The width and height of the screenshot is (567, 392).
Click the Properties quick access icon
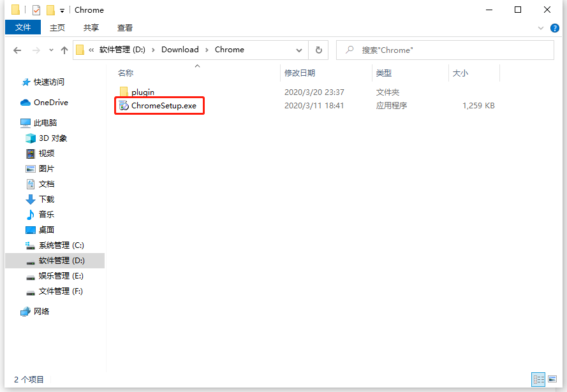36,10
